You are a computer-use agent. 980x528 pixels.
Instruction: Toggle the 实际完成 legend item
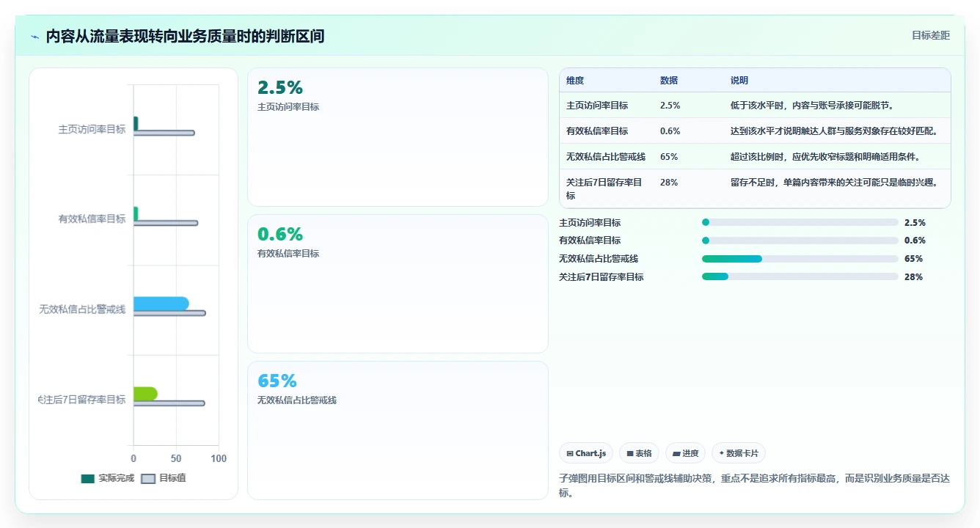(x=107, y=478)
